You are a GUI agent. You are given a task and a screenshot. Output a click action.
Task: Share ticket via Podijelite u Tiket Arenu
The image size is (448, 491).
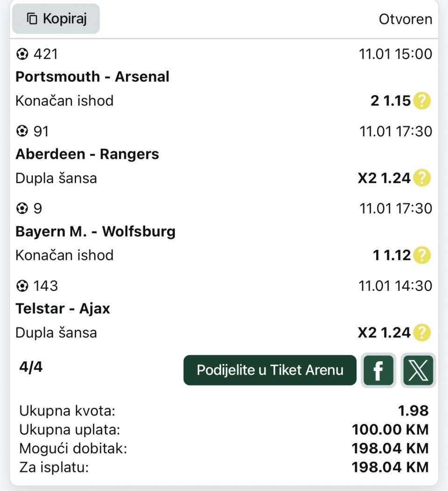tap(270, 370)
